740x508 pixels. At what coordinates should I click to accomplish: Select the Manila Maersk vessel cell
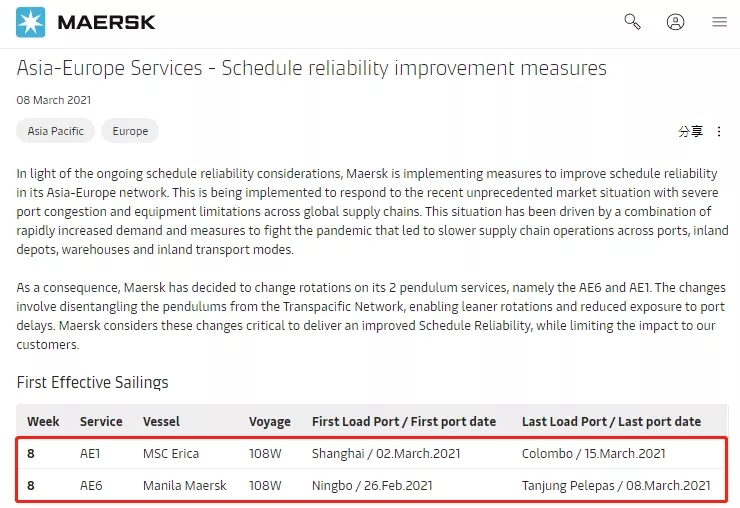point(185,485)
